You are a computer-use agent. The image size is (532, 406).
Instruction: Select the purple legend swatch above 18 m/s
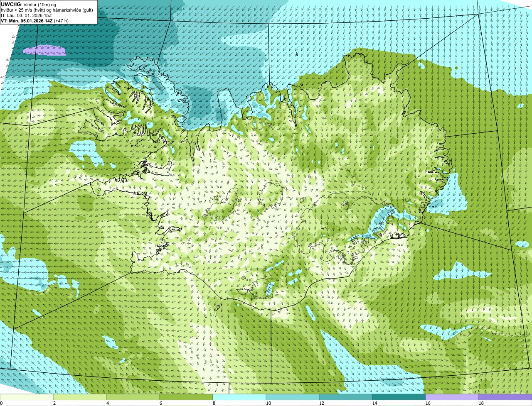click(x=505, y=397)
